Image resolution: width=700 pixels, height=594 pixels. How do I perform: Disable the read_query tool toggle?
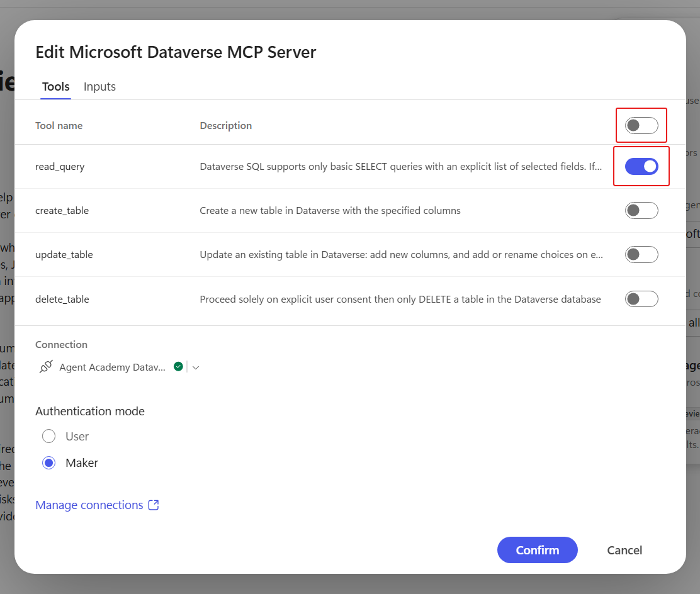(x=641, y=167)
